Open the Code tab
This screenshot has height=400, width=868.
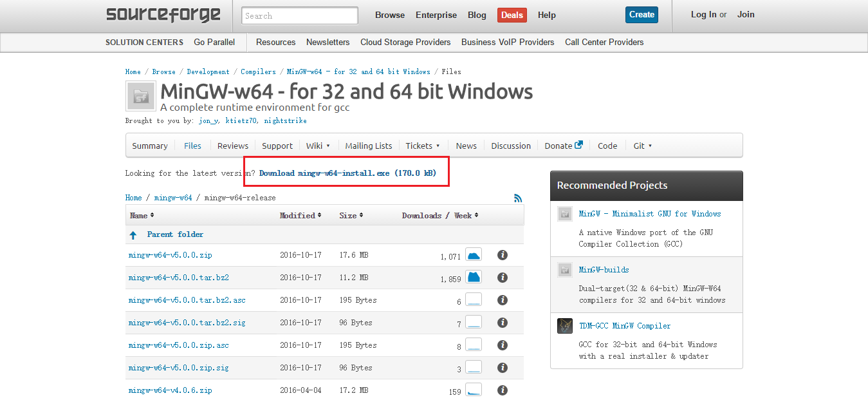607,146
